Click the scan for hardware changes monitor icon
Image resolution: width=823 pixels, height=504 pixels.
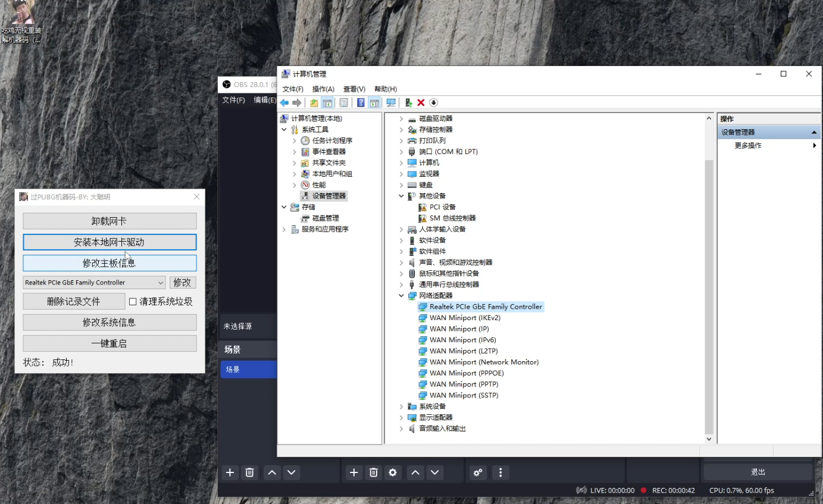tap(391, 102)
